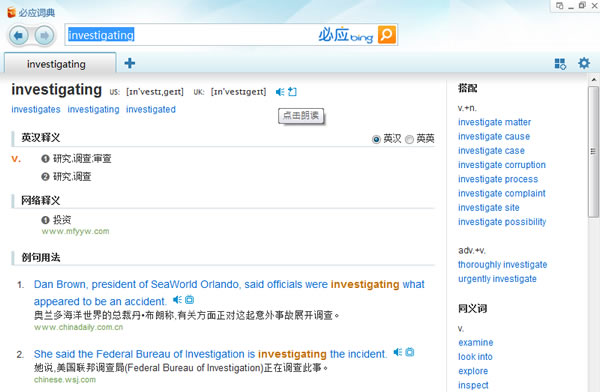Open the investigate matter collocation
This screenshot has width=600, height=392.
pos(494,122)
